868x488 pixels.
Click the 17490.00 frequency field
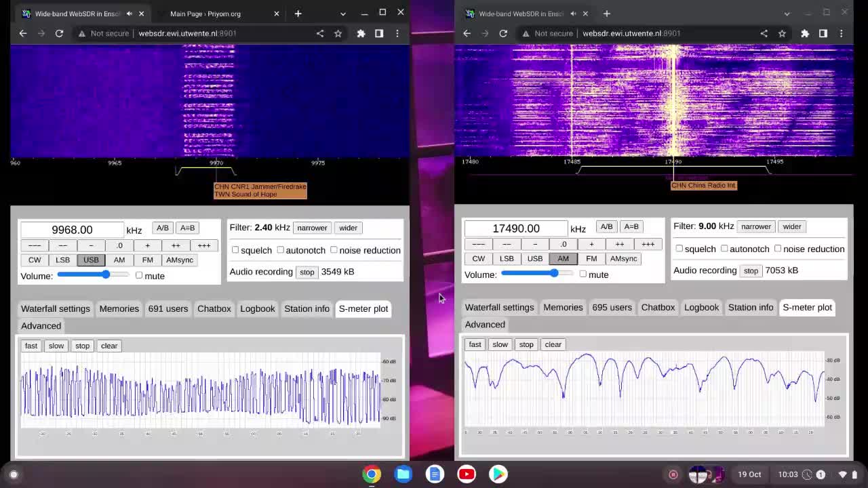[x=516, y=228]
